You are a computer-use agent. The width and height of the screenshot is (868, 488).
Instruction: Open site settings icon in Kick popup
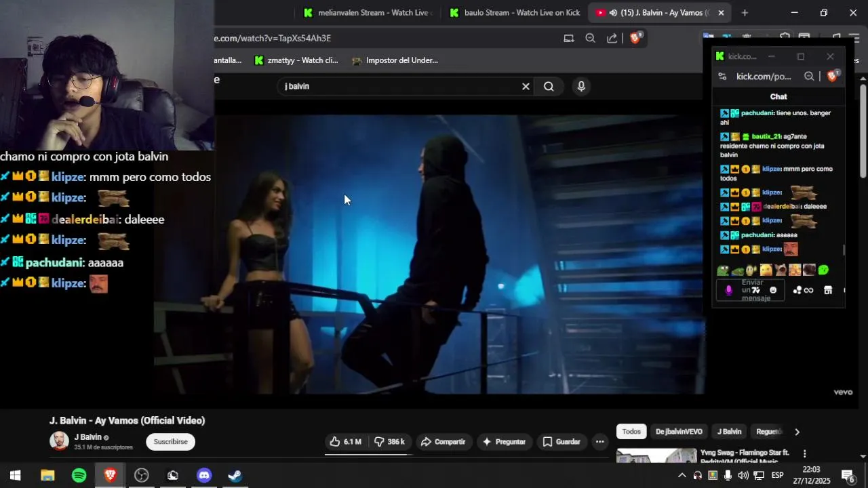(x=722, y=77)
